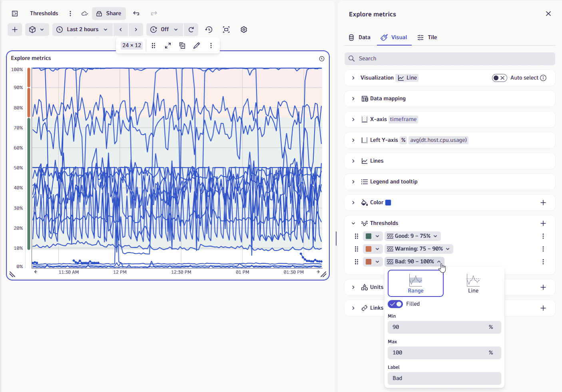
Task: Grab the Good threshold drag handle
Action: tap(357, 236)
